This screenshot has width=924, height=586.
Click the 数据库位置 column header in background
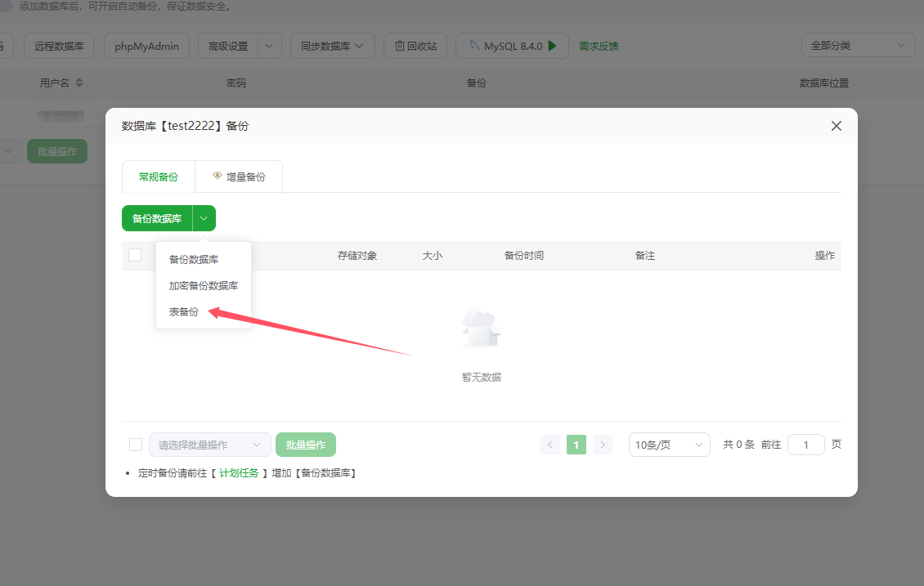coord(823,83)
